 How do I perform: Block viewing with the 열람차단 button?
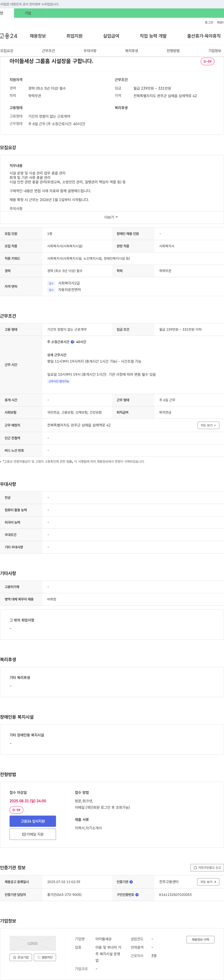45,957
